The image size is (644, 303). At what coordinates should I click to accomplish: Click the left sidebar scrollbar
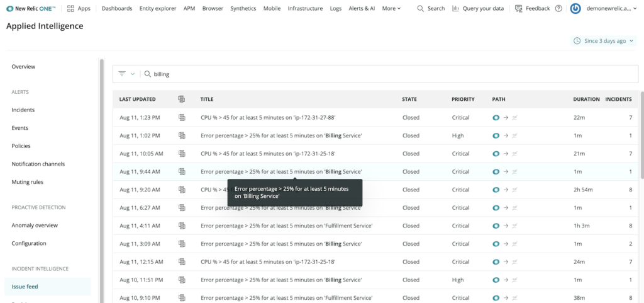pyautogui.click(x=101, y=181)
